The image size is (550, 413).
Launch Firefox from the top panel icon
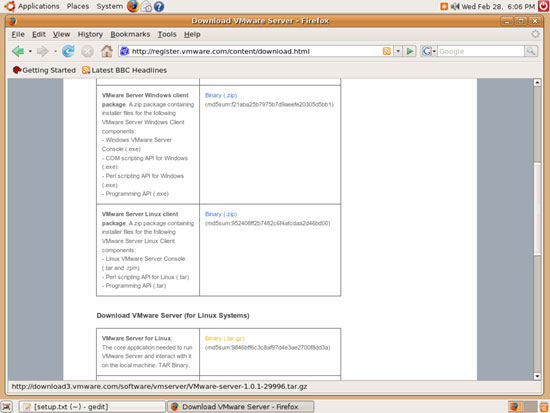pos(133,6)
